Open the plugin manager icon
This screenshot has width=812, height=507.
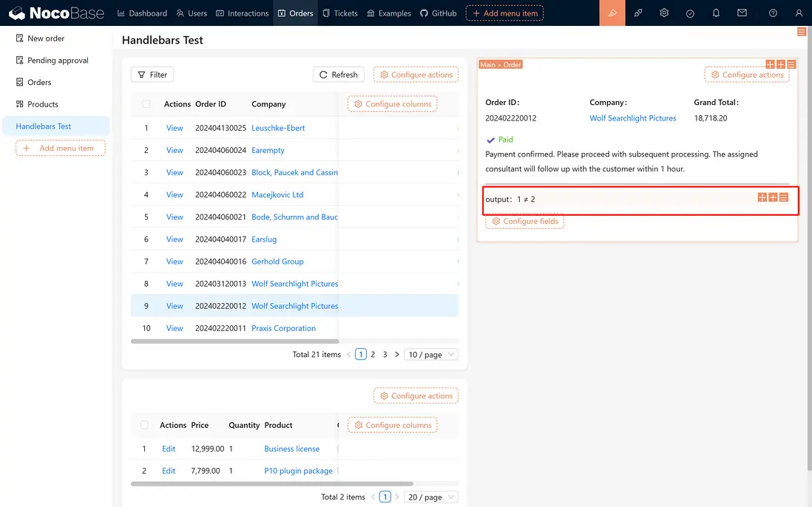(638, 13)
